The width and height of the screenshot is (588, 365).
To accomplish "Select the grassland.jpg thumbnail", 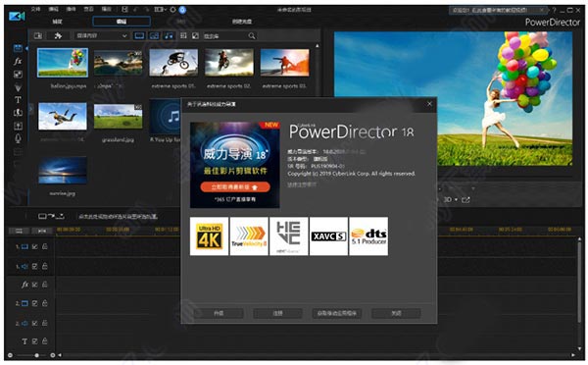I will 119,117.
